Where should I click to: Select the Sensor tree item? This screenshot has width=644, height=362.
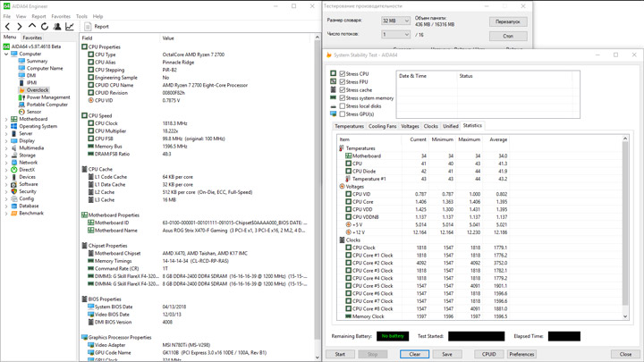click(34, 112)
